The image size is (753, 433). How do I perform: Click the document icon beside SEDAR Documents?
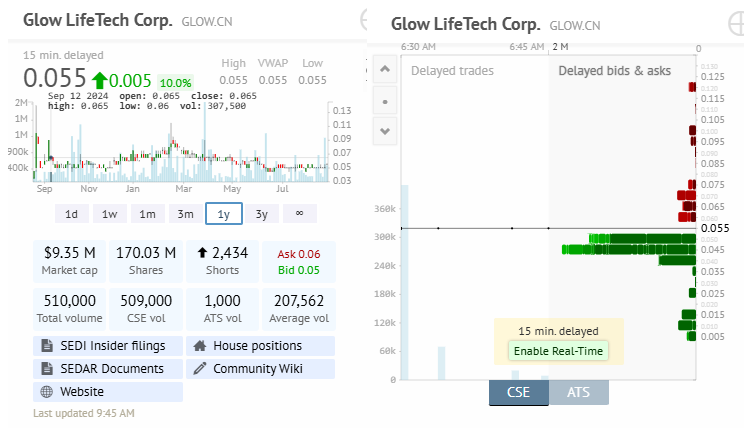47,369
